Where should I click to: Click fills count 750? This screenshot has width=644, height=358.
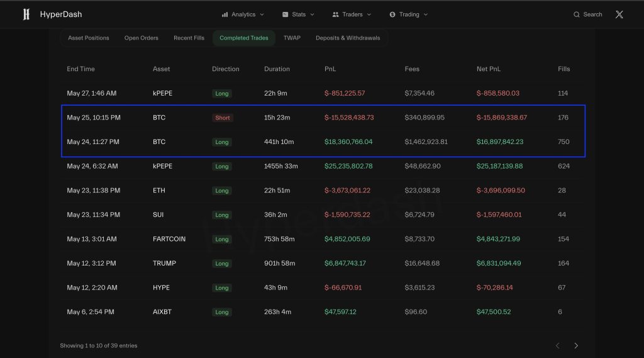pyautogui.click(x=563, y=142)
